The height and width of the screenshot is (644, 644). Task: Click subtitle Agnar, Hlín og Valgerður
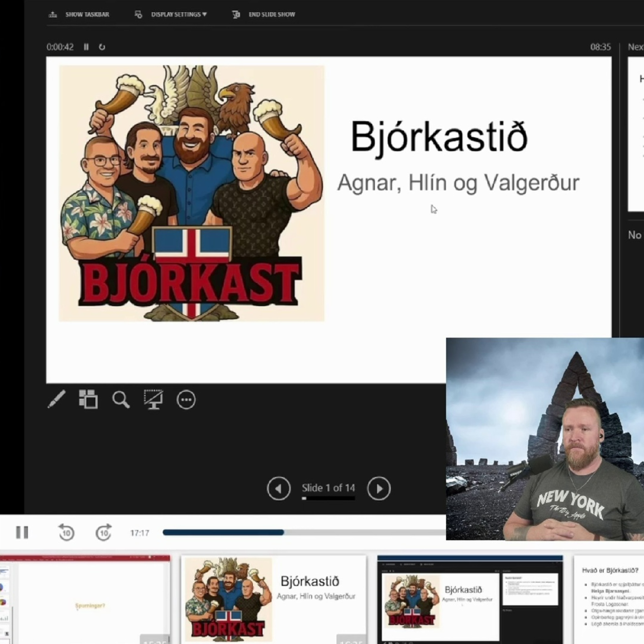[458, 183]
